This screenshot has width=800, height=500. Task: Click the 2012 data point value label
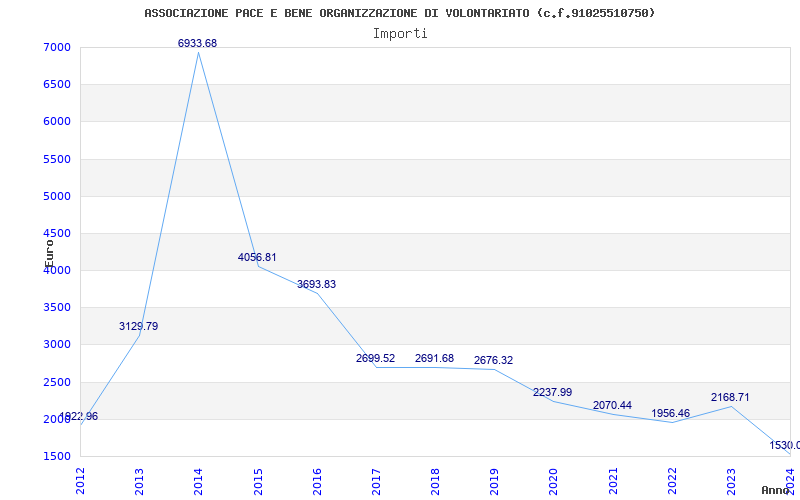[x=79, y=416]
